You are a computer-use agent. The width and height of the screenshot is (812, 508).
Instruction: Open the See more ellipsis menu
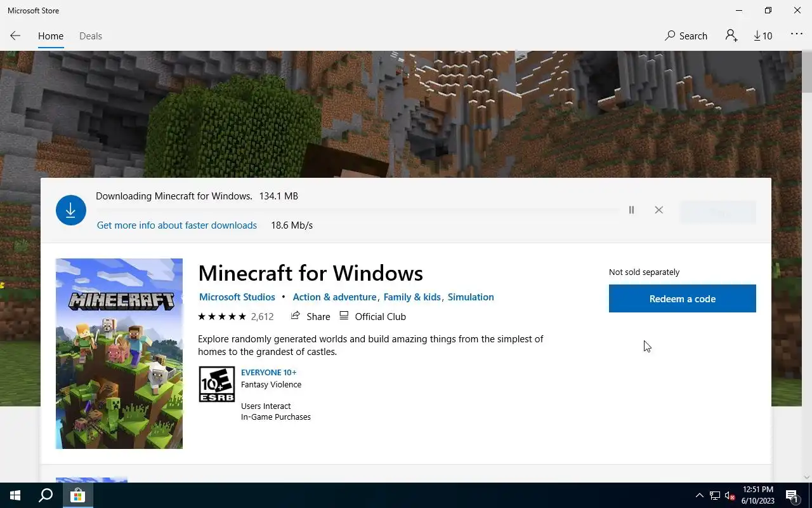(x=797, y=35)
